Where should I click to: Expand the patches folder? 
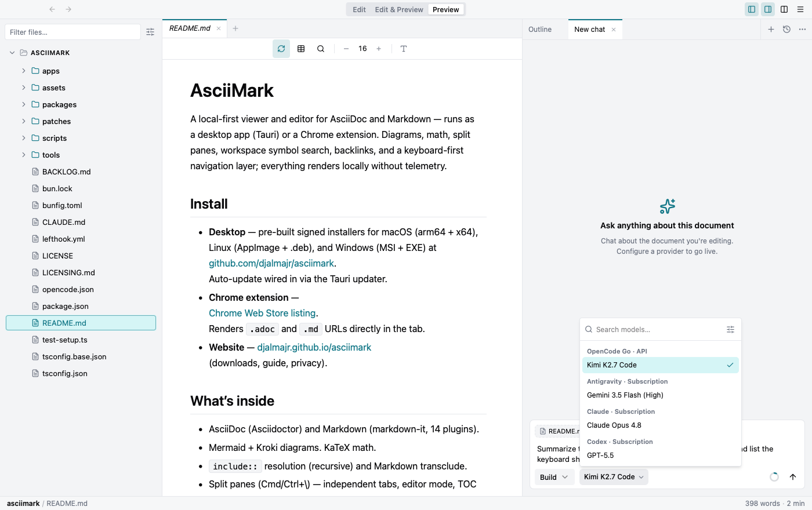click(24, 121)
